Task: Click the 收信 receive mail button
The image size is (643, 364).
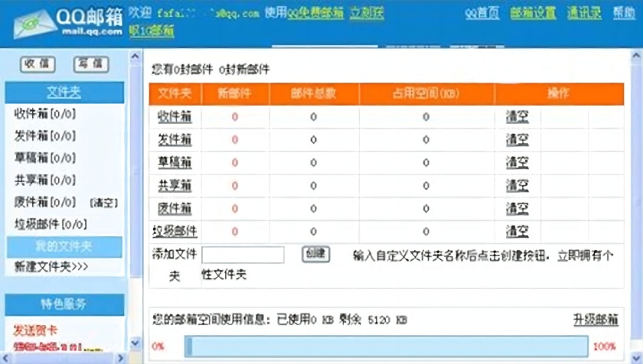Action: tap(37, 64)
